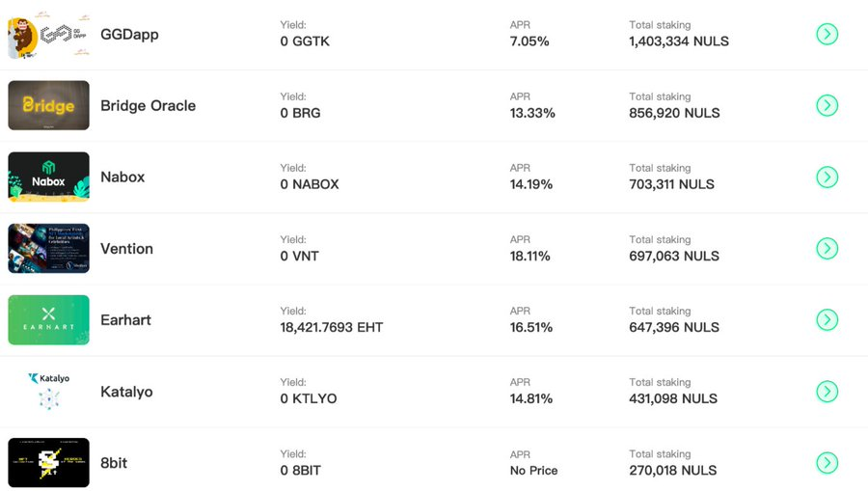868x491 pixels.
Task: Click Earhart's yield value 18,421.7693 EHT
Action: (331, 327)
